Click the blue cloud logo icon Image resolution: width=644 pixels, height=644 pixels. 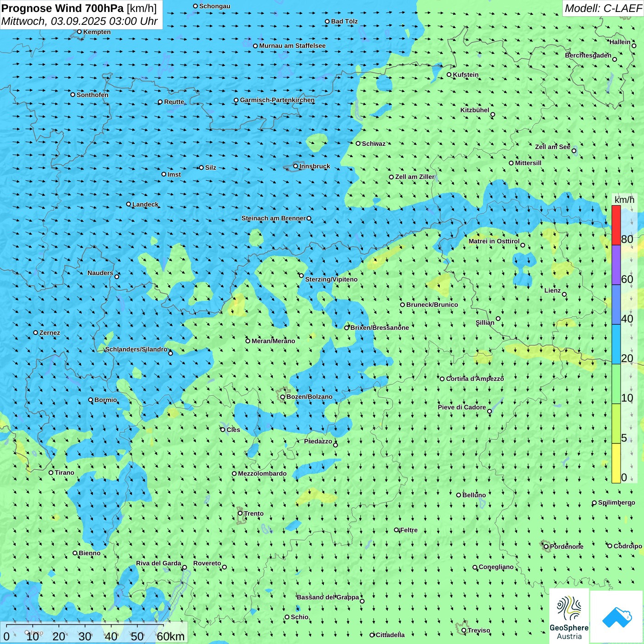[x=617, y=617]
